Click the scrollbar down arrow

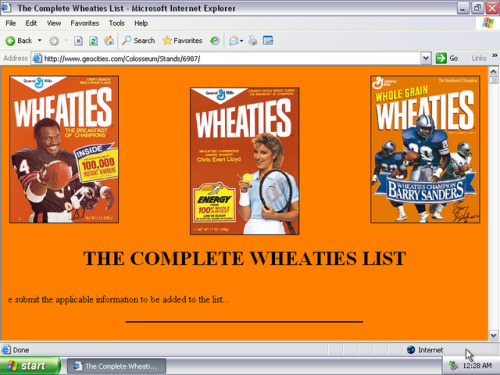click(493, 335)
